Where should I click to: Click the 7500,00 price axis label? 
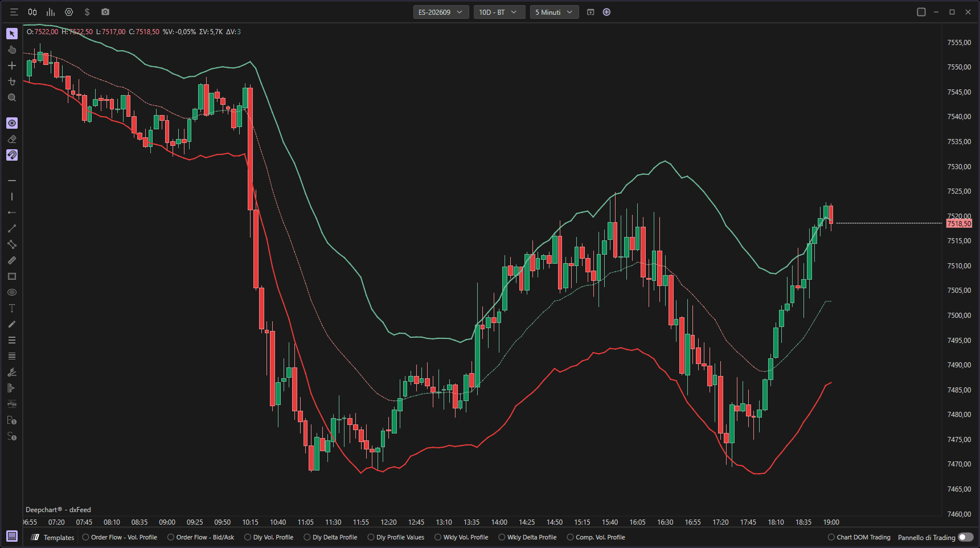[959, 315]
